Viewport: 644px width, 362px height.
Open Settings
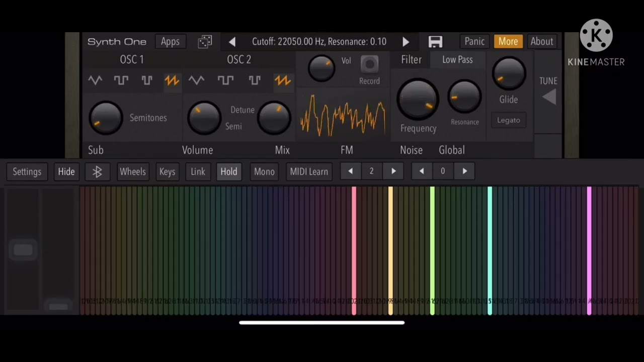[27, 171]
